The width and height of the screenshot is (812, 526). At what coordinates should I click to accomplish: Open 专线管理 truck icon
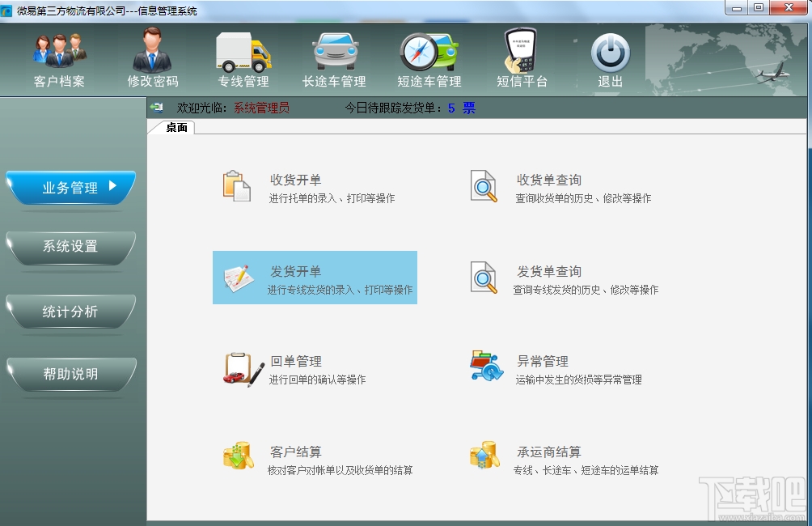click(243, 52)
